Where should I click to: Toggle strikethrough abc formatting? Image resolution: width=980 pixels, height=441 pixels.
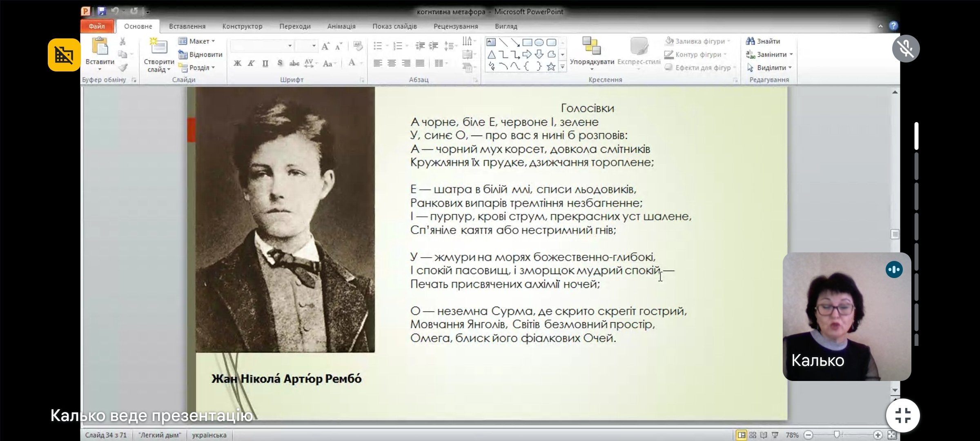pyautogui.click(x=294, y=63)
